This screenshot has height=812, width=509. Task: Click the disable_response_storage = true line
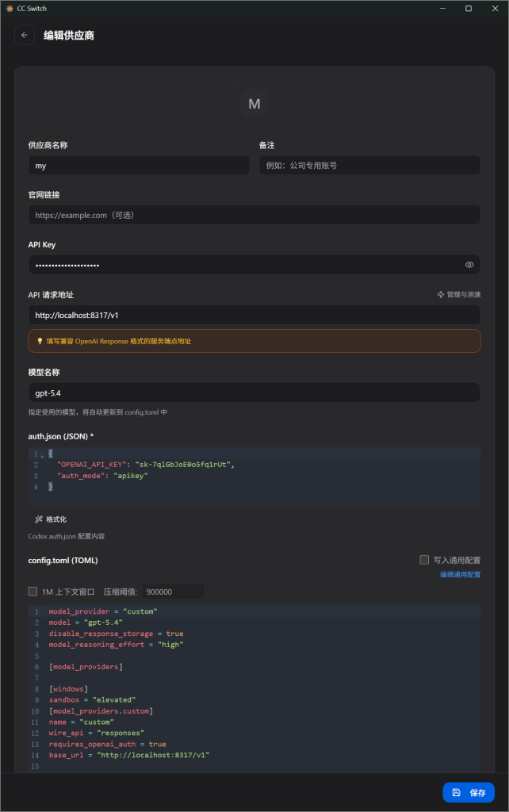pyautogui.click(x=116, y=634)
